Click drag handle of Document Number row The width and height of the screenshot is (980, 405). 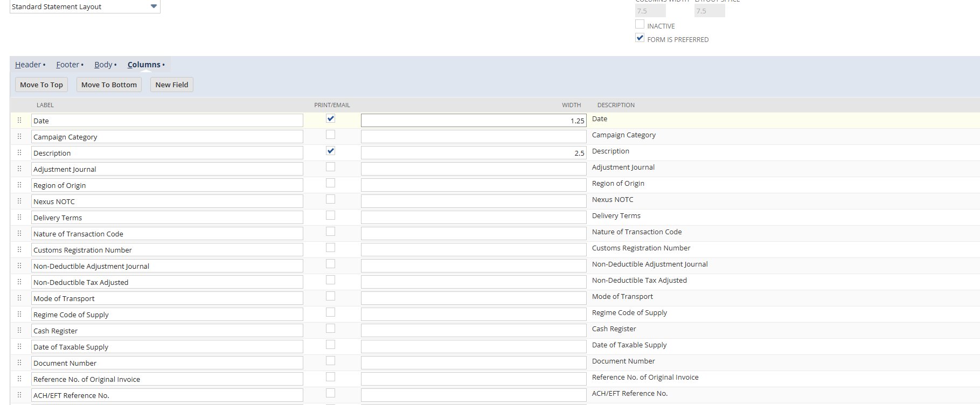19,362
